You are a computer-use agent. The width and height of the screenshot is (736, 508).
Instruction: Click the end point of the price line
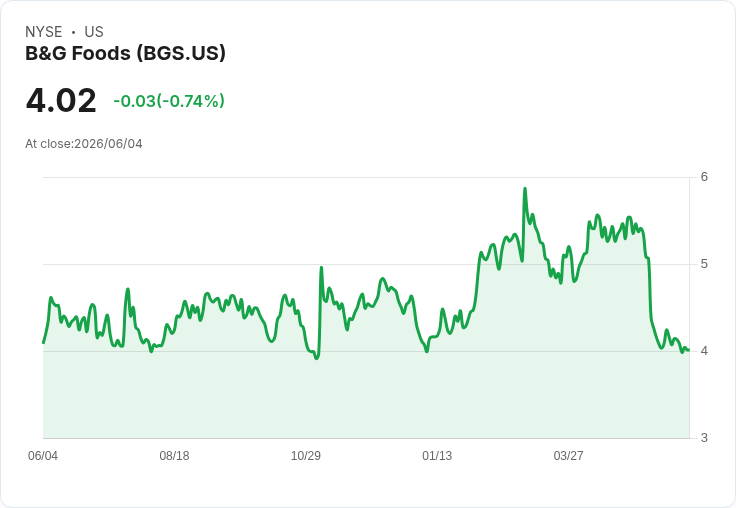tap(688, 350)
